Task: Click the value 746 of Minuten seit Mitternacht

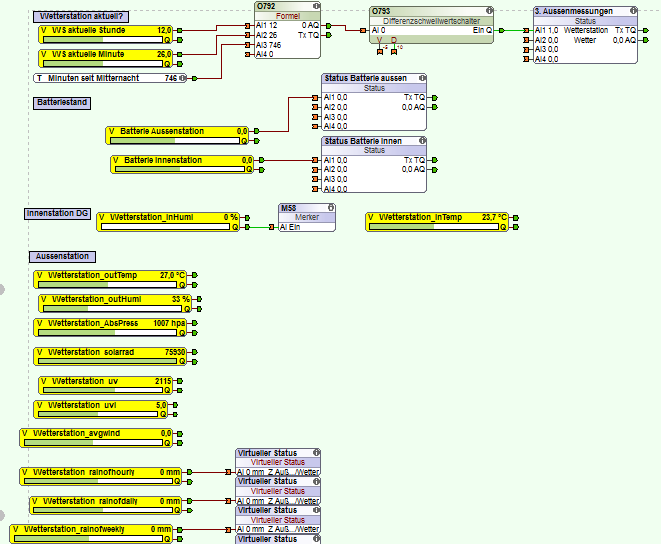Action: pos(171,78)
